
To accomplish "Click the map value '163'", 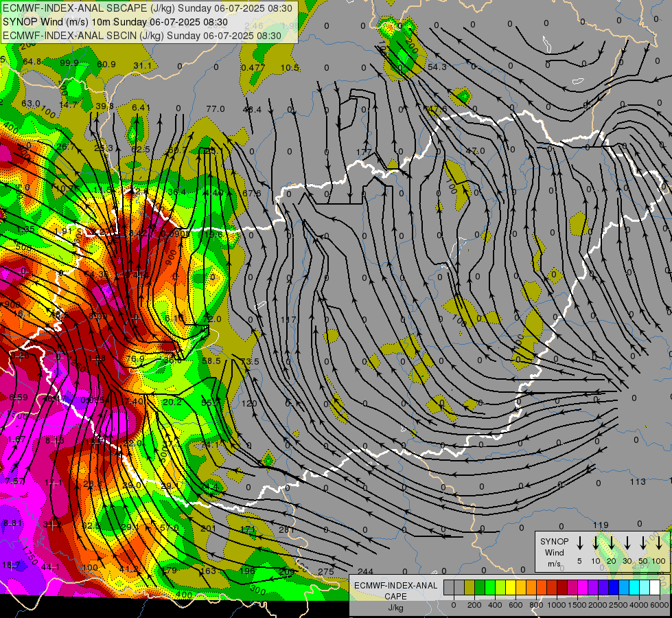I will [208, 571].
